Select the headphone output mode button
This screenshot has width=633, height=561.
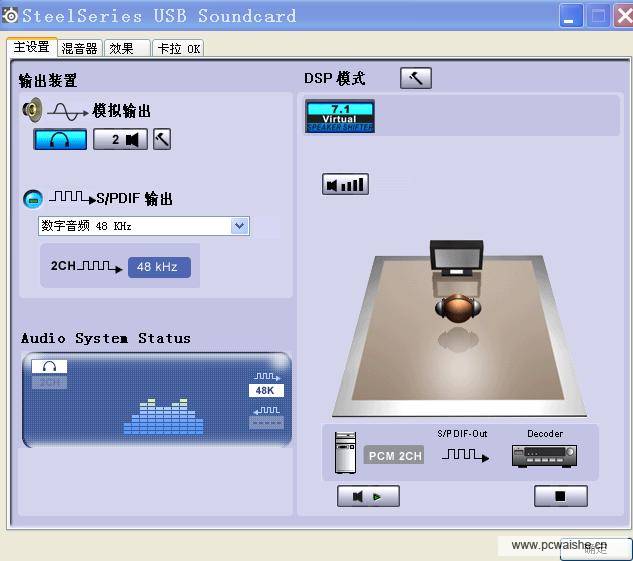tap(60, 139)
